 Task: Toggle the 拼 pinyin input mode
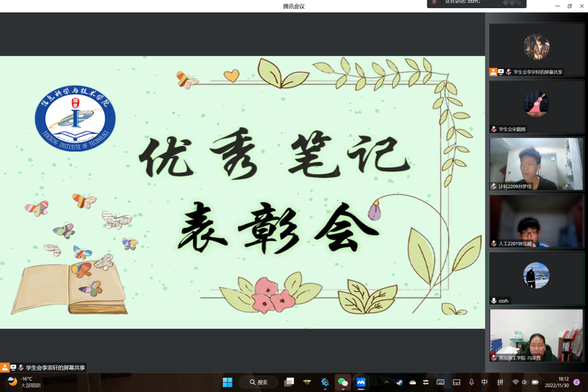click(500, 382)
